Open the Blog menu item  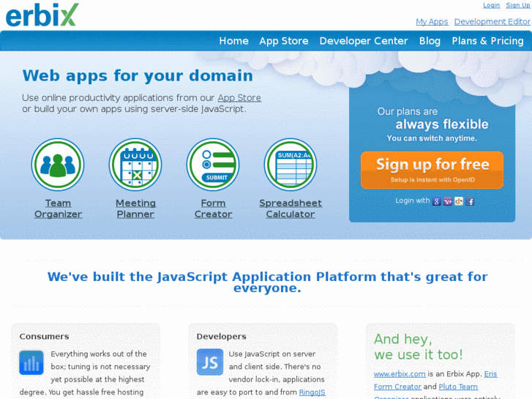click(430, 41)
